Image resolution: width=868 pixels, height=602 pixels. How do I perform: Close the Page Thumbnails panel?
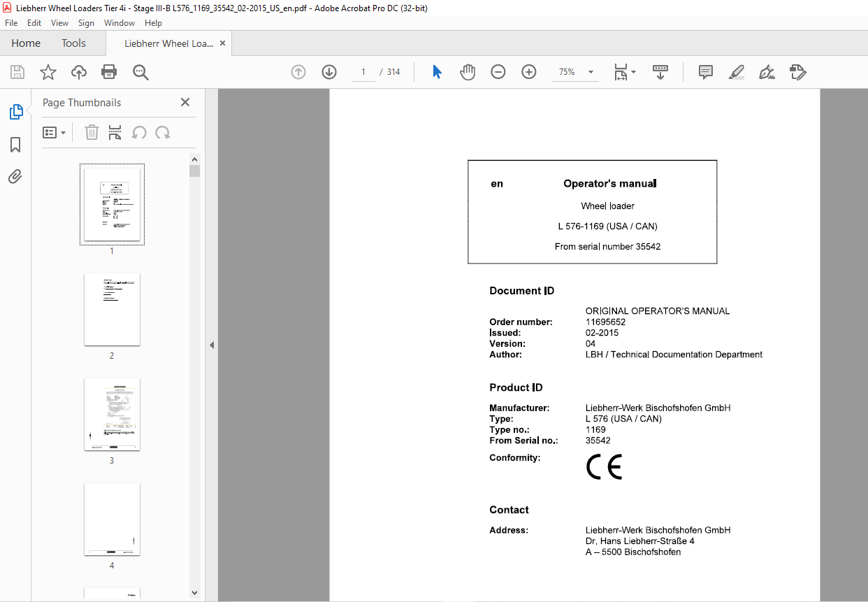pyautogui.click(x=185, y=102)
